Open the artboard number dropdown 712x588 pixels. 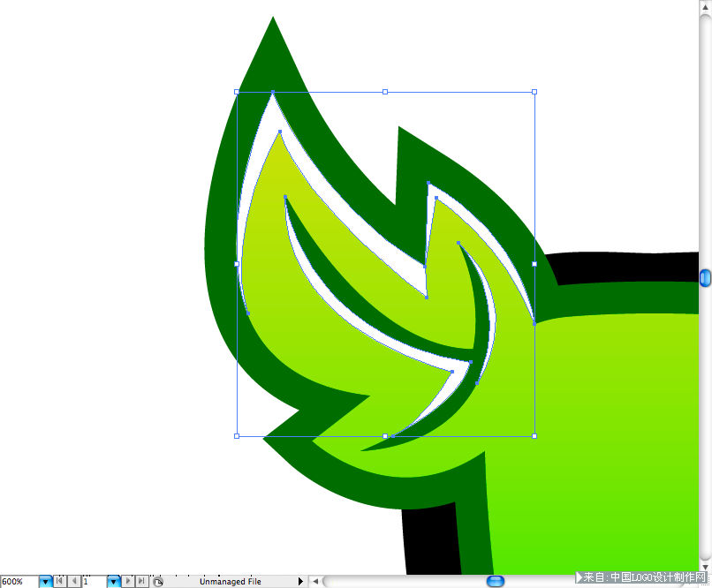point(114,581)
